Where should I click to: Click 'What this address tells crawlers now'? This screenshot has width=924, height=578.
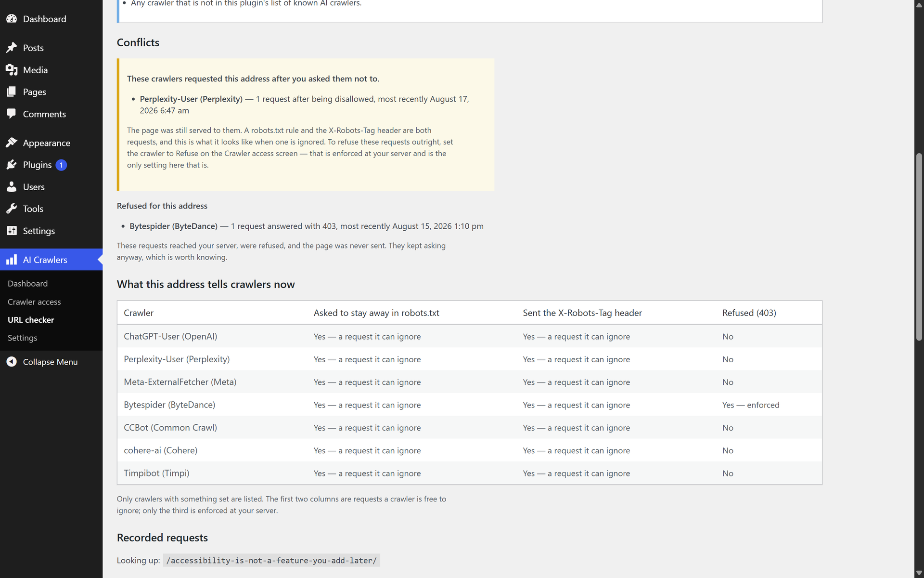(x=205, y=284)
